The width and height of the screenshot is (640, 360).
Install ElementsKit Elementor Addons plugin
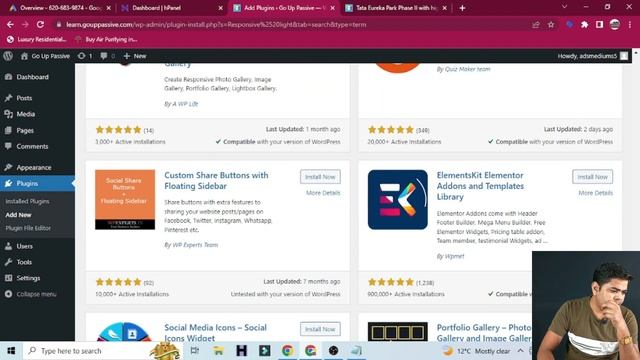pyautogui.click(x=592, y=177)
